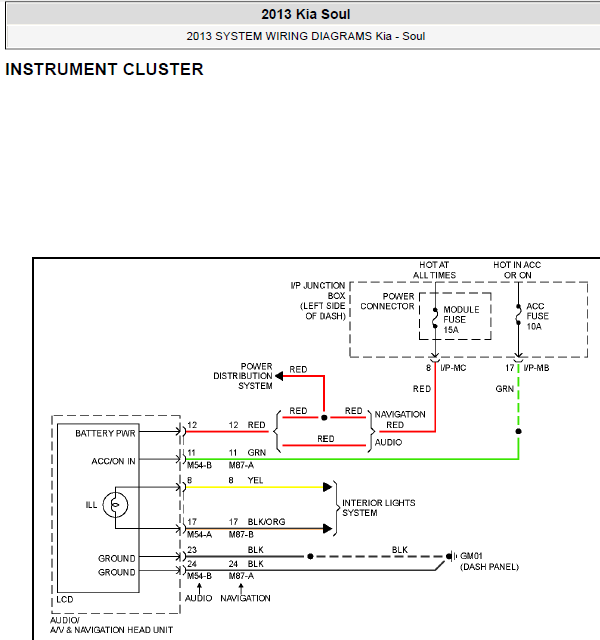This screenshot has width=600, height=640.
Task: Select the "HOT AT ALL TIMES" label
Action: (x=434, y=270)
